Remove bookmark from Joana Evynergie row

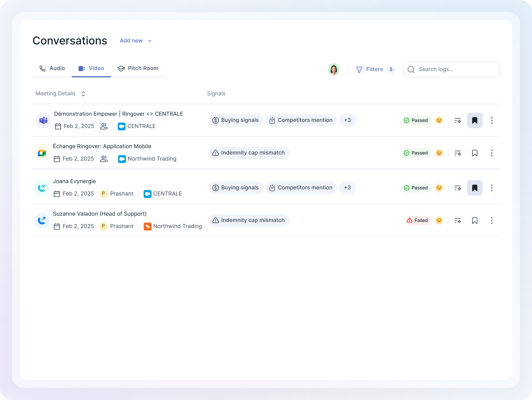474,188
